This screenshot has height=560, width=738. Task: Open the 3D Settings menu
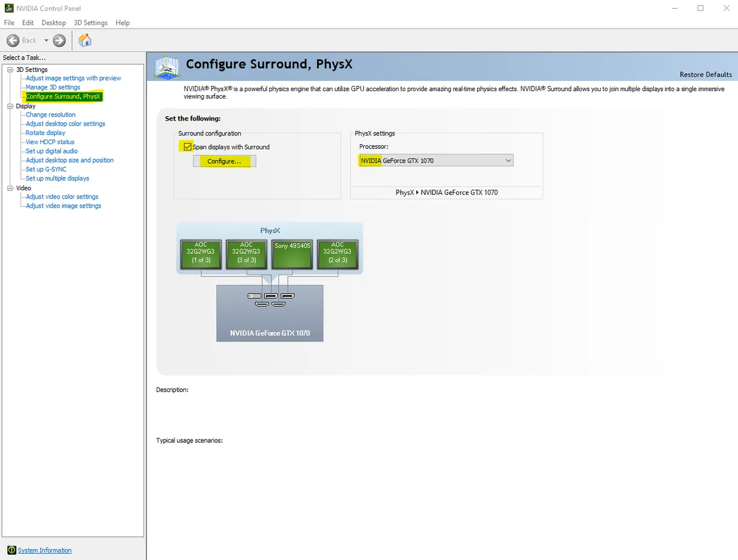(91, 22)
